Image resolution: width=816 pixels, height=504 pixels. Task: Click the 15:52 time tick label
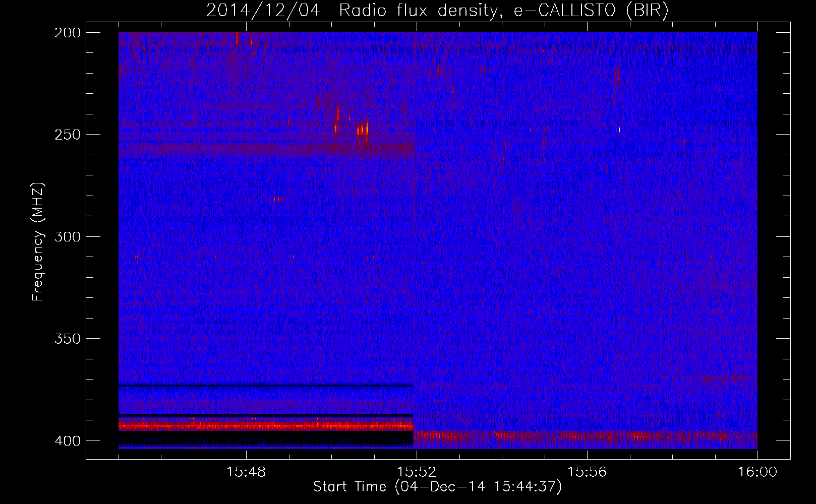pyautogui.click(x=417, y=472)
